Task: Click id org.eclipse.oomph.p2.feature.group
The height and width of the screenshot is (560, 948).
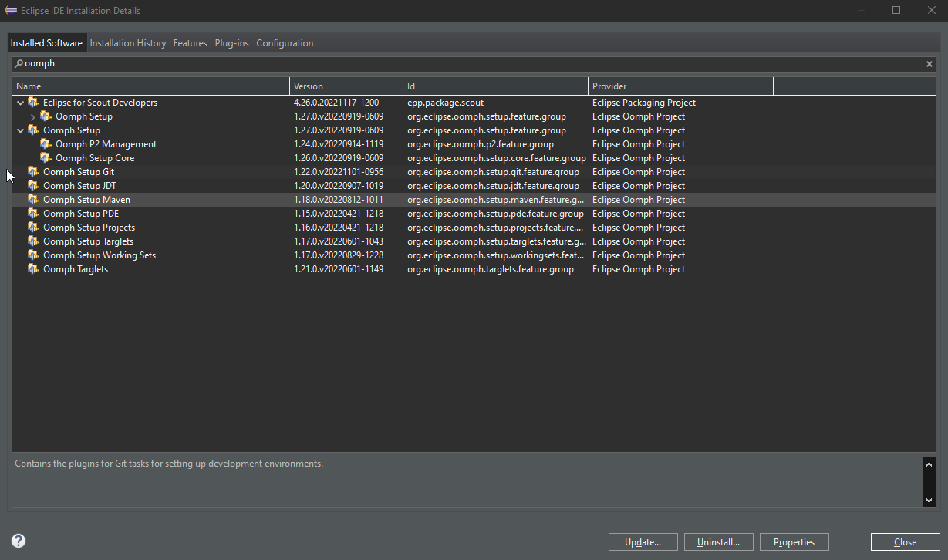Action: click(x=481, y=144)
